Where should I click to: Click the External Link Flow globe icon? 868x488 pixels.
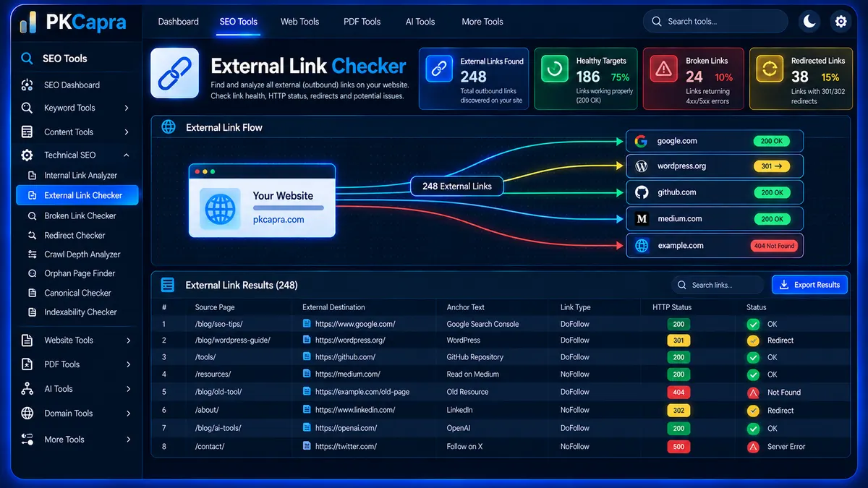click(x=169, y=127)
